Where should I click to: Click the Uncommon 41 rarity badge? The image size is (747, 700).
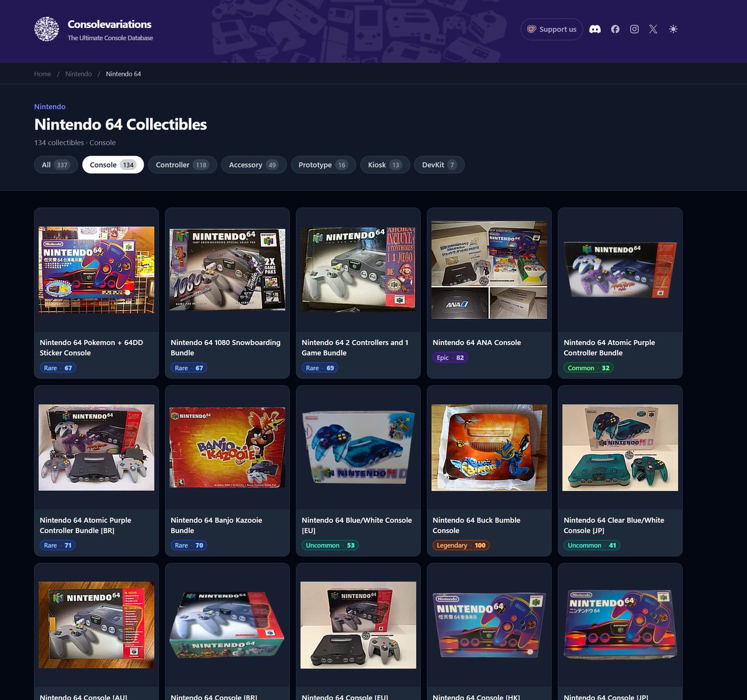point(592,546)
